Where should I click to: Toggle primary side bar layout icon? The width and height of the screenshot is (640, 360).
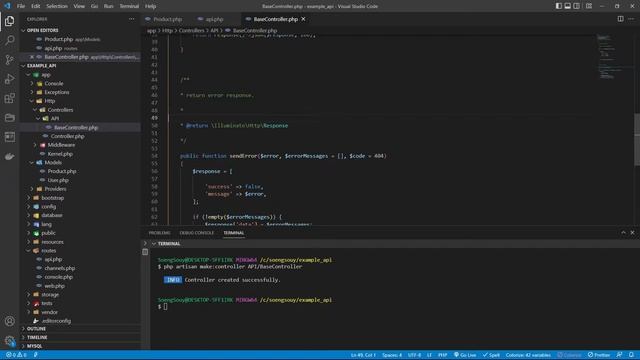558,6
